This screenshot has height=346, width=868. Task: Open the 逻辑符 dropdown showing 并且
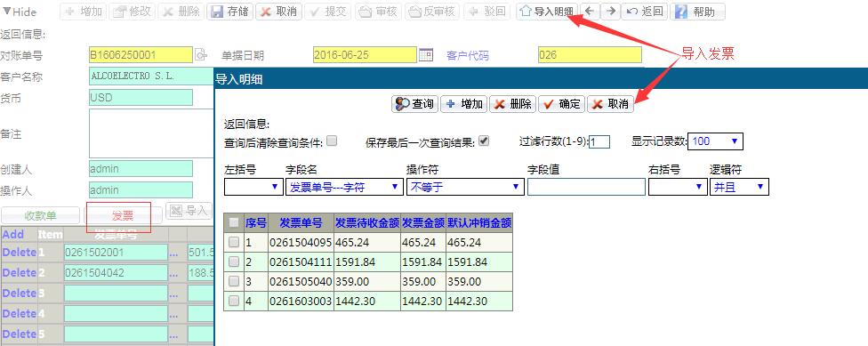tap(739, 187)
